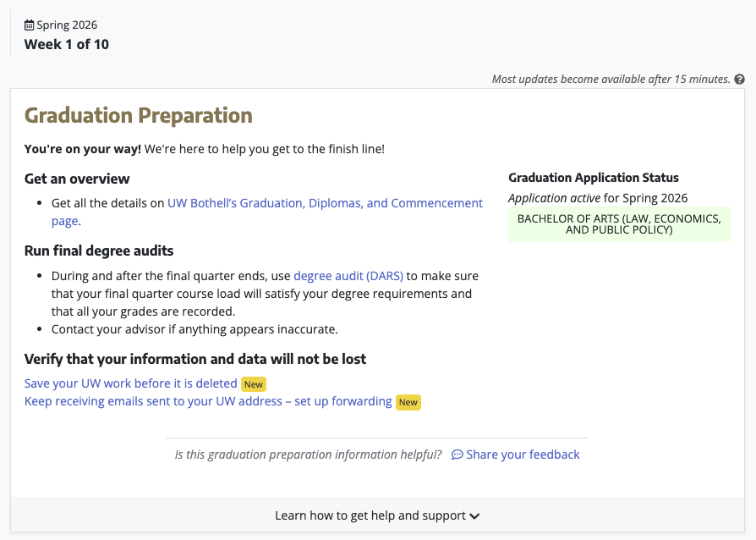Click the speech bubble feedback icon
The image size is (756, 540).
(457, 455)
